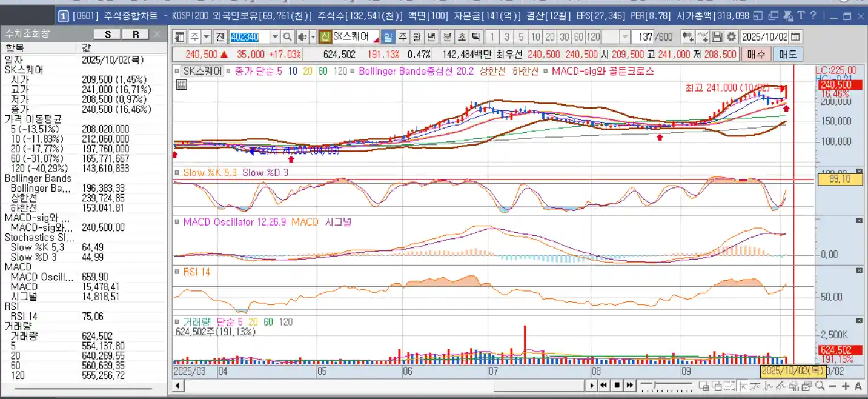The image size is (868, 399).
Task: Click the letter A icon at bottom right
Action: (858, 386)
